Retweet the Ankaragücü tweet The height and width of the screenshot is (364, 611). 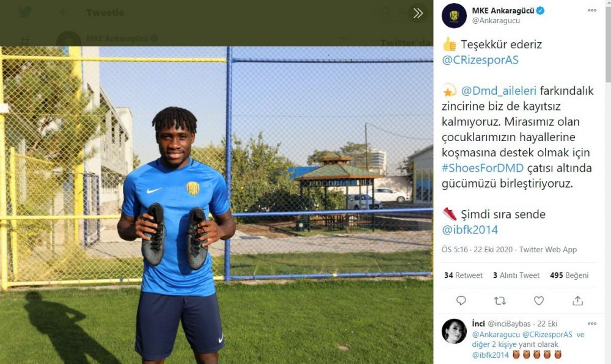click(x=500, y=300)
